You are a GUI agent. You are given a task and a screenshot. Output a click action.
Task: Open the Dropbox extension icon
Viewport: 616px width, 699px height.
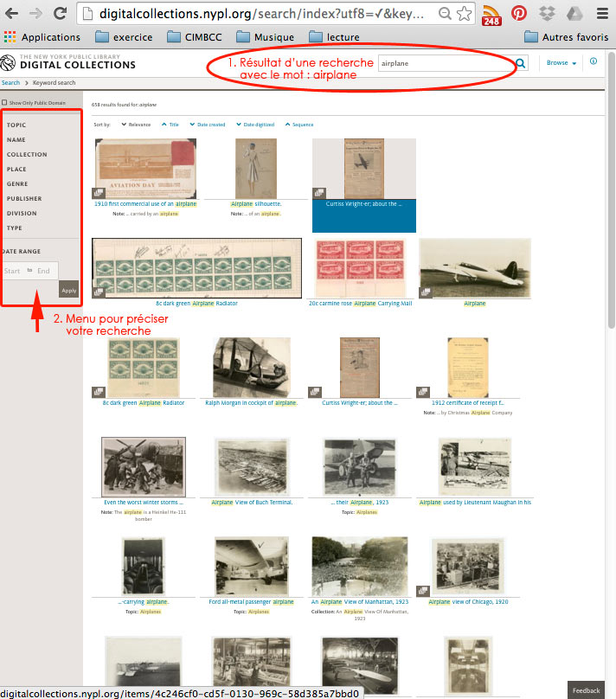[546, 14]
